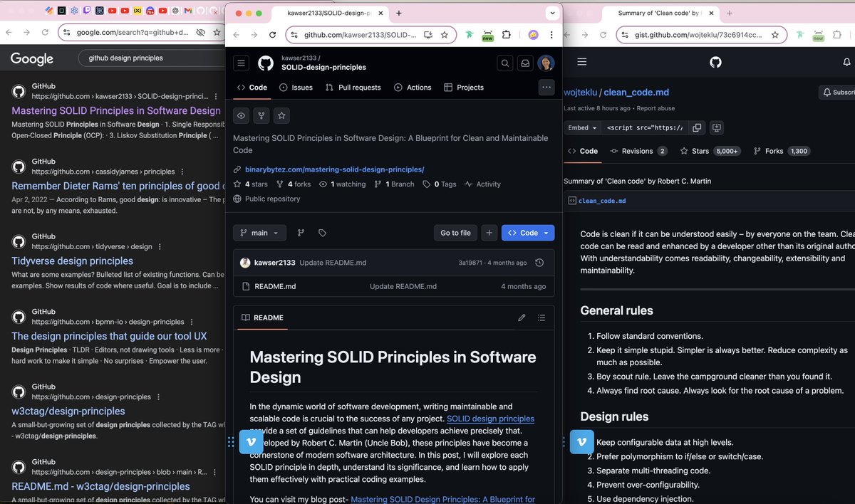
Task: Open new tab plus in middle Chrome window
Action: click(x=398, y=13)
